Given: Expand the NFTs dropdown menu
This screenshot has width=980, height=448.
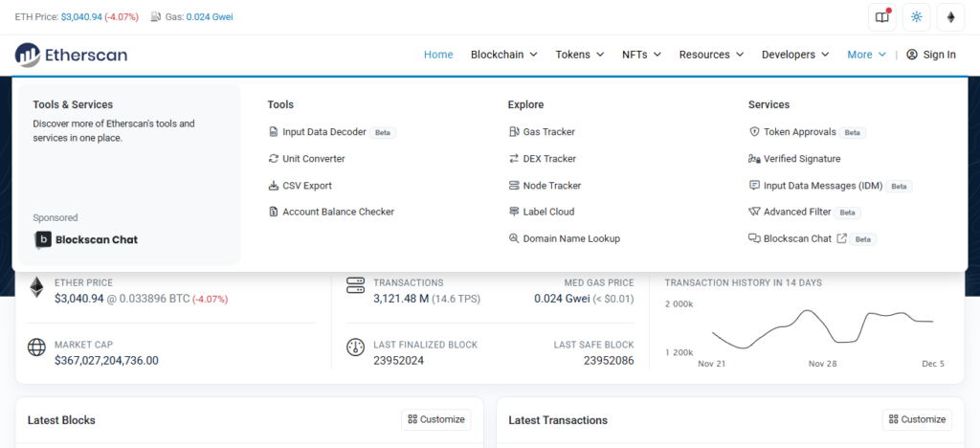Looking at the screenshot, I should tap(641, 55).
